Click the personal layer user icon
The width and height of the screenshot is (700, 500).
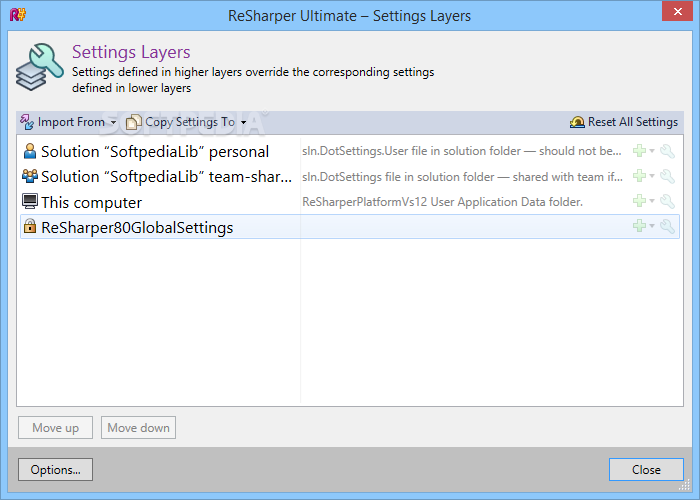(x=29, y=151)
